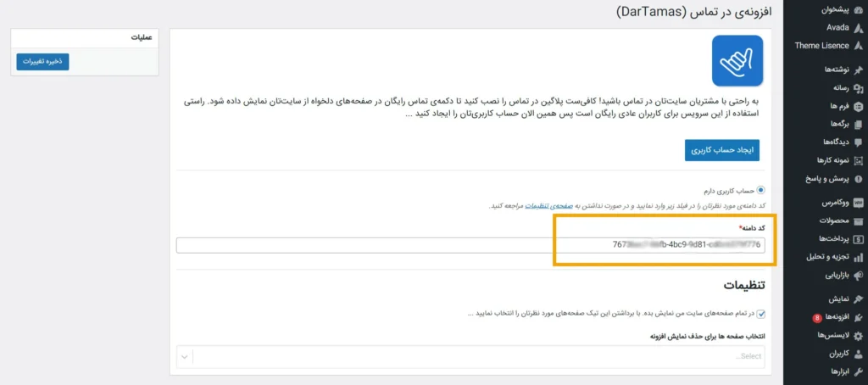Open Theme Lisence menu item label

coord(821,46)
